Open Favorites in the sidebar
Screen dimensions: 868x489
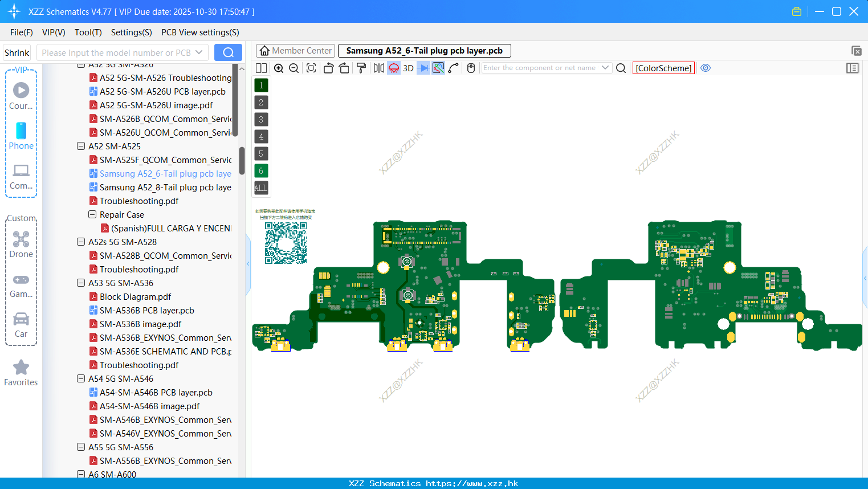point(21,373)
